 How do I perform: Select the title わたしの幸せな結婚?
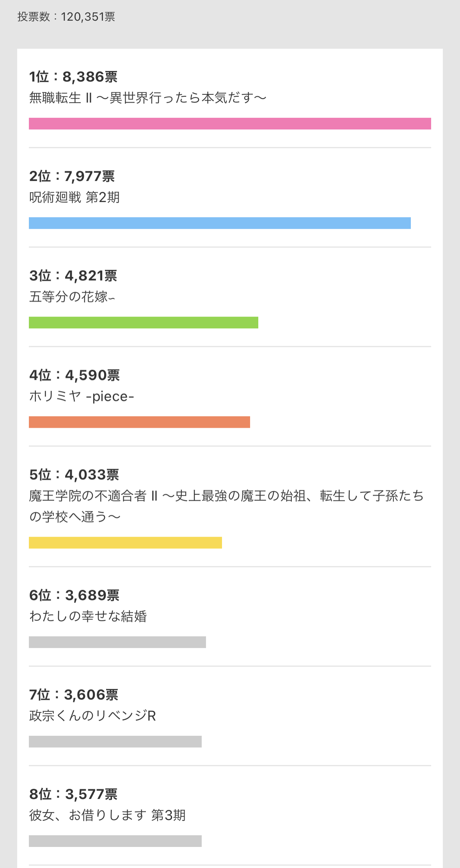(x=88, y=616)
